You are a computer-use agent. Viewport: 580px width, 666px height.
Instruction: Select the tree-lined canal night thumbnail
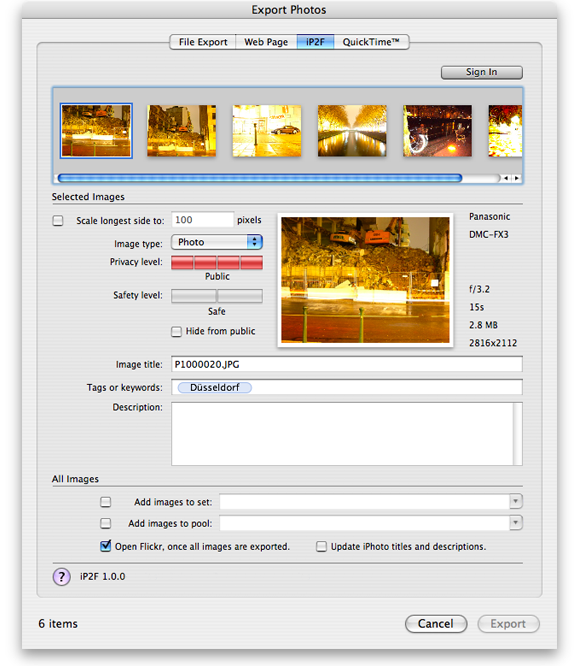(x=352, y=131)
